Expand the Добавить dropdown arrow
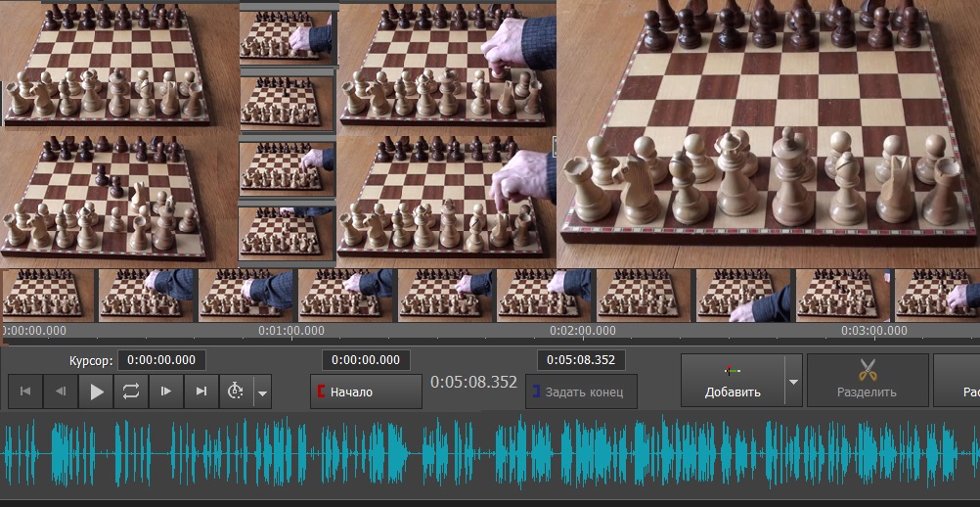The image size is (980, 507). [794, 381]
